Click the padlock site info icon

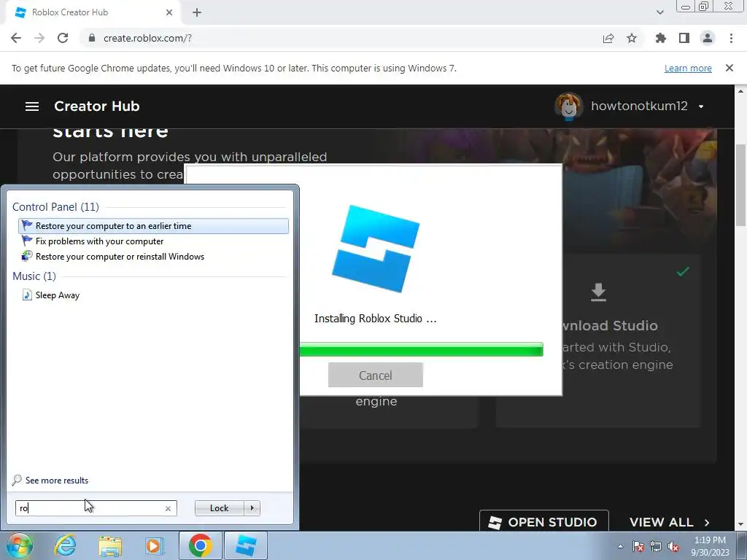click(91, 38)
